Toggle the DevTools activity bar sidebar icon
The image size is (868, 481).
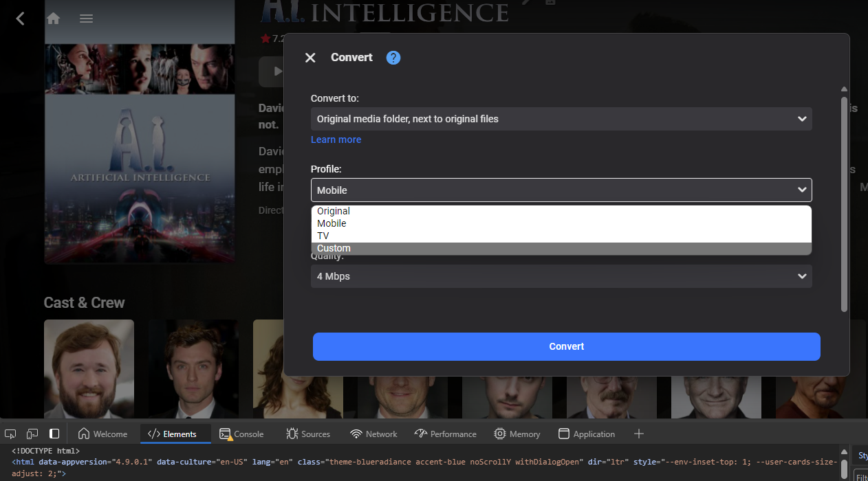(54, 434)
